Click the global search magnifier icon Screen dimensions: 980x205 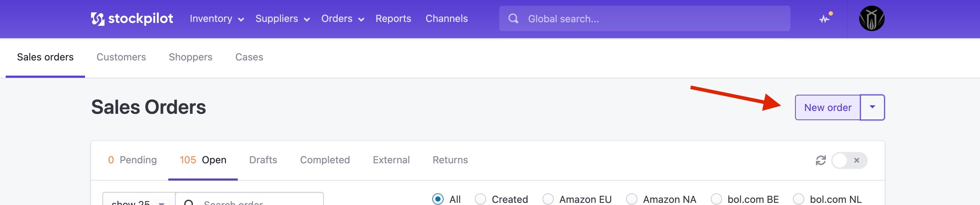pos(513,18)
